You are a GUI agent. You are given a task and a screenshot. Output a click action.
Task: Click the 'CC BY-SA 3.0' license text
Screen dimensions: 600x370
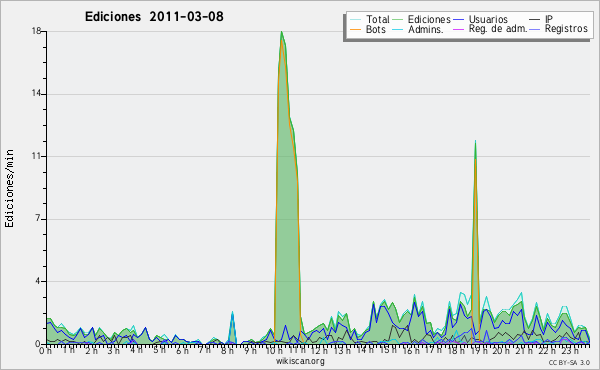(x=569, y=362)
